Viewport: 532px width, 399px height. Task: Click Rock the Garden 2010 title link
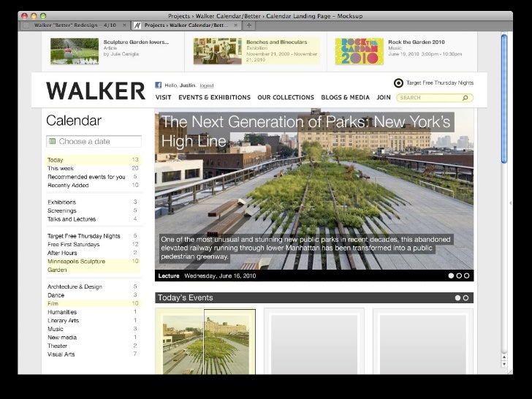pos(417,42)
